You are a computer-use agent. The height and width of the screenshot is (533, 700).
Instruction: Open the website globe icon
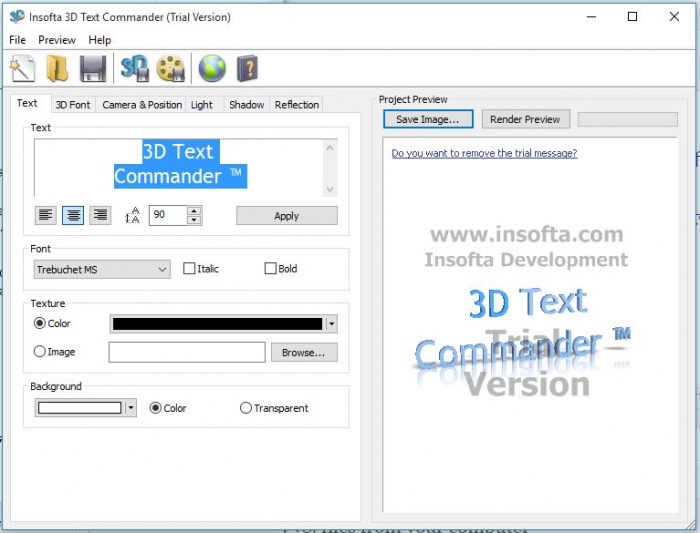212,68
